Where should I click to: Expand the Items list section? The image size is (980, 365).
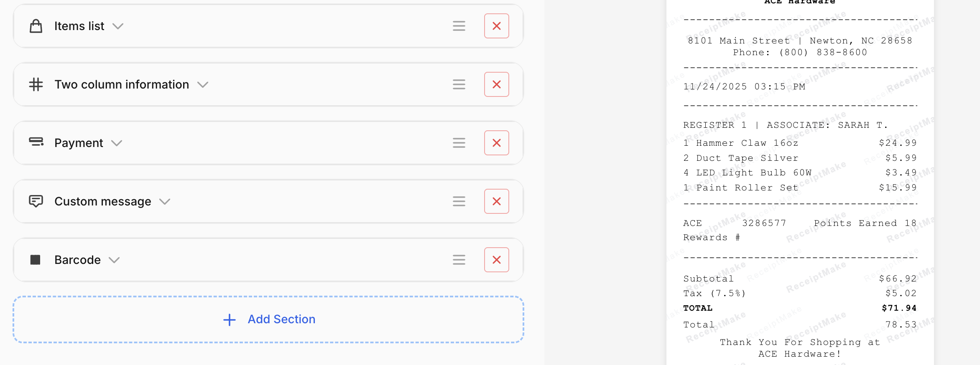(118, 26)
